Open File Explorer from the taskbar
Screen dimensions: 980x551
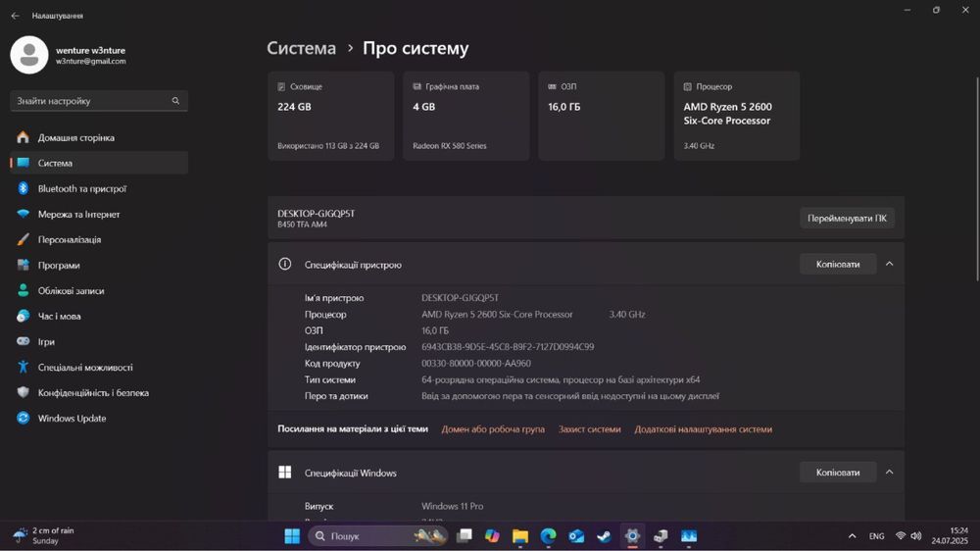520,536
